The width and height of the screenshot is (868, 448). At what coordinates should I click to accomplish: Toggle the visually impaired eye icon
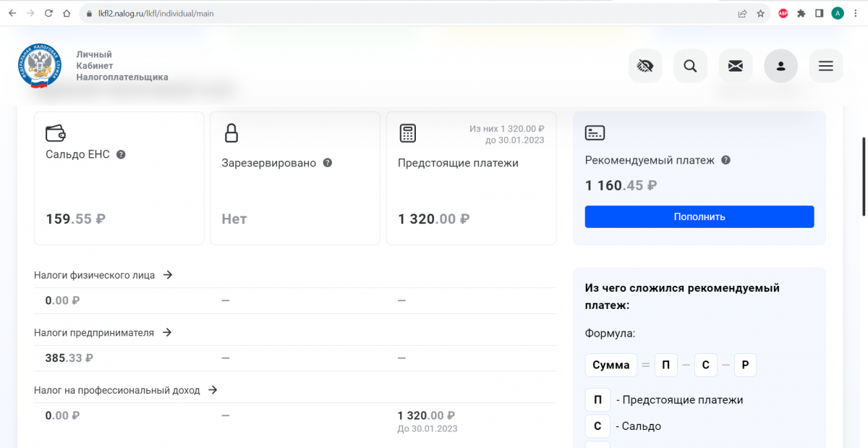[644, 67]
